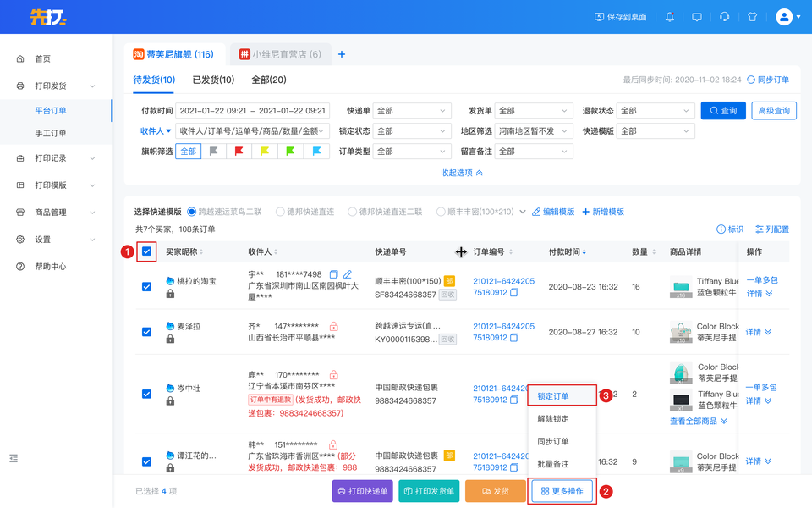Click the skin theme shirt icon

click(751, 17)
